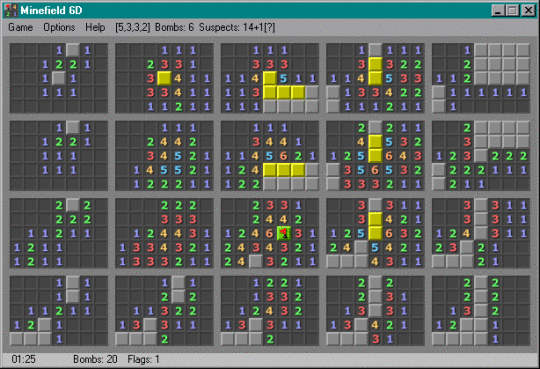Reveal top-right corner covered cell in top-right board
Screen dimensions: 540x369
pyautogui.click(x=523, y=50)
